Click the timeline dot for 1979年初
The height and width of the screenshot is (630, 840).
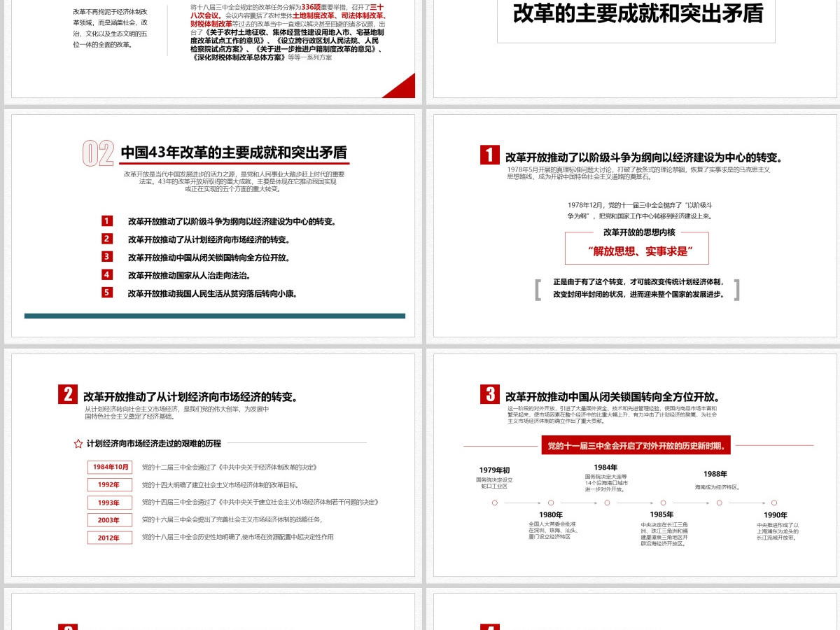(495, 503)
